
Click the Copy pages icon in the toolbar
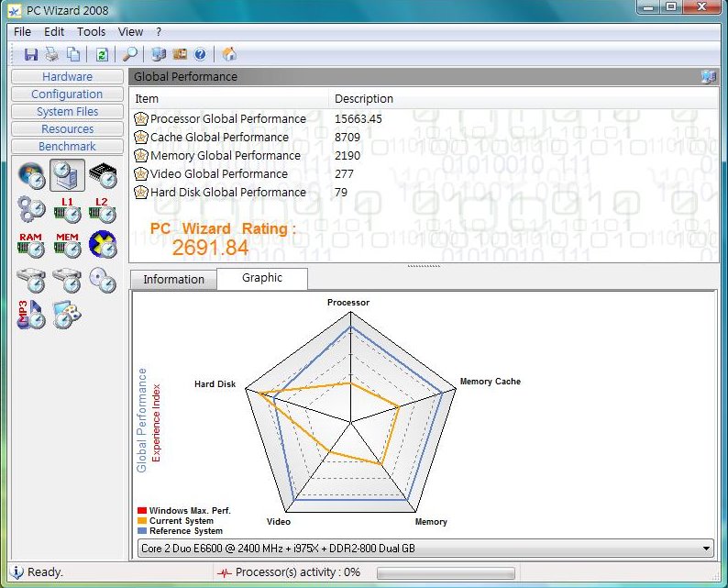point(73,54)
